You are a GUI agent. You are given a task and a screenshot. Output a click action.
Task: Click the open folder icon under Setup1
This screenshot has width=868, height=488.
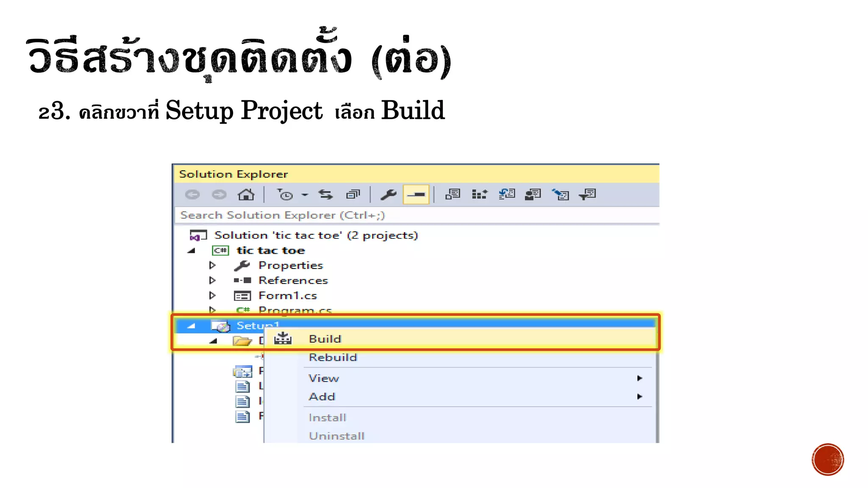242,341
